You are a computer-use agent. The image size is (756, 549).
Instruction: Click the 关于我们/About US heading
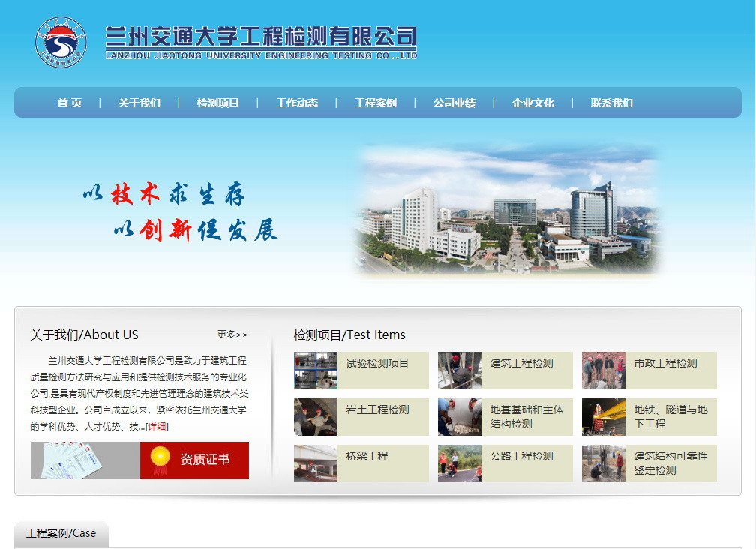(84, 334)
